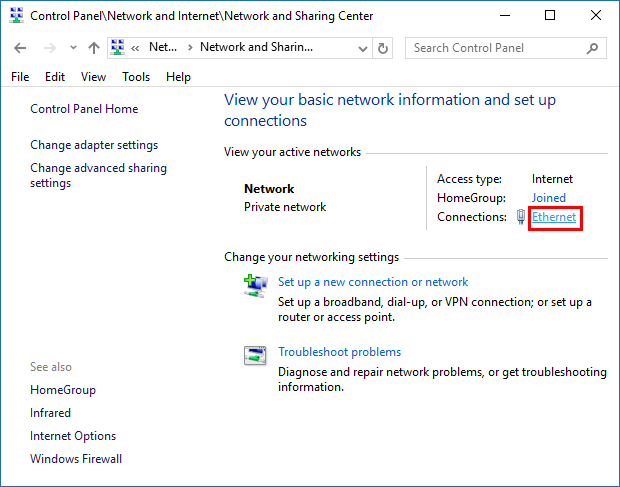620x487 pixels.
Task: Click the Troubleshoot problems icon
Action: [x=255, y=355]
